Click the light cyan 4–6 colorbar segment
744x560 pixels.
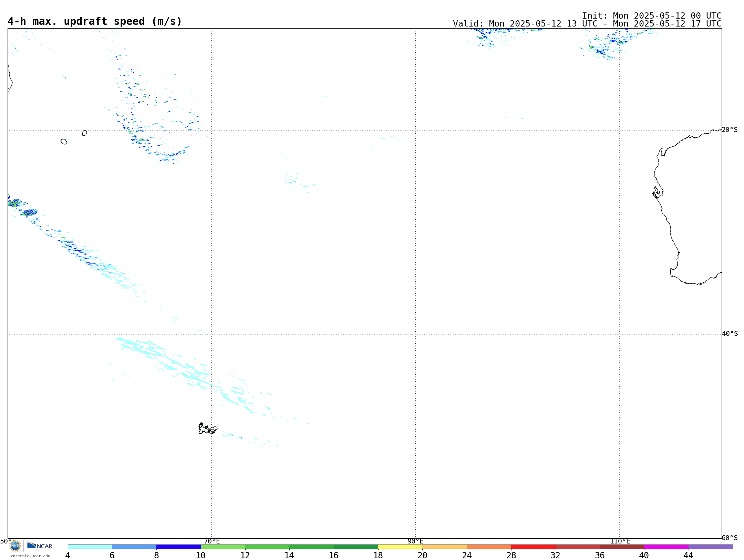(x=90, y=547)
